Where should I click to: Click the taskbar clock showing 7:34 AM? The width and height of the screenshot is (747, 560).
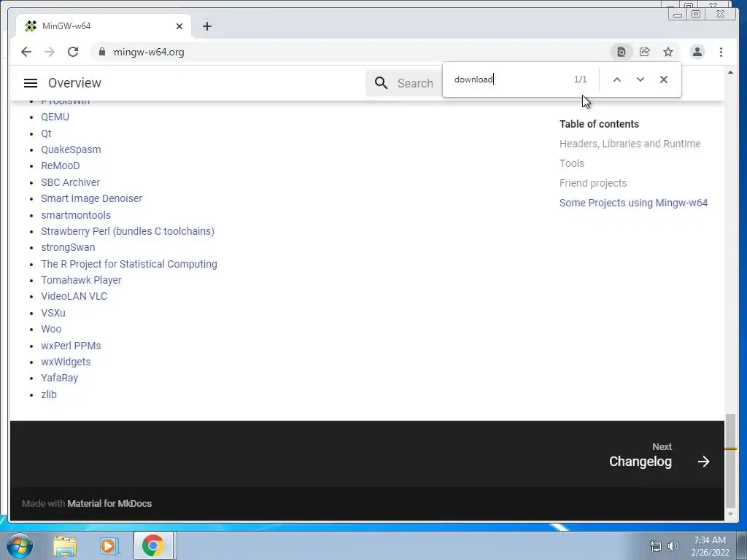pyautogui.click(x=709, y=546)
